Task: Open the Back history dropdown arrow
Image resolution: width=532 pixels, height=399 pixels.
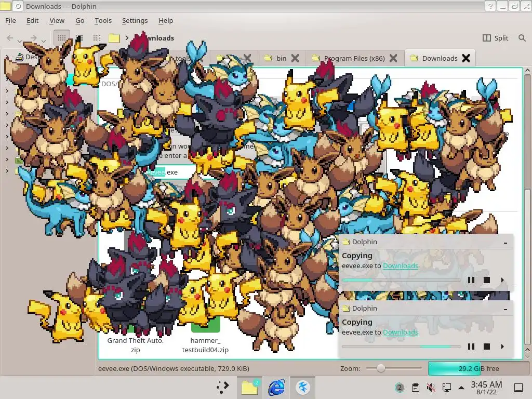Action: (x=20, y=41)
